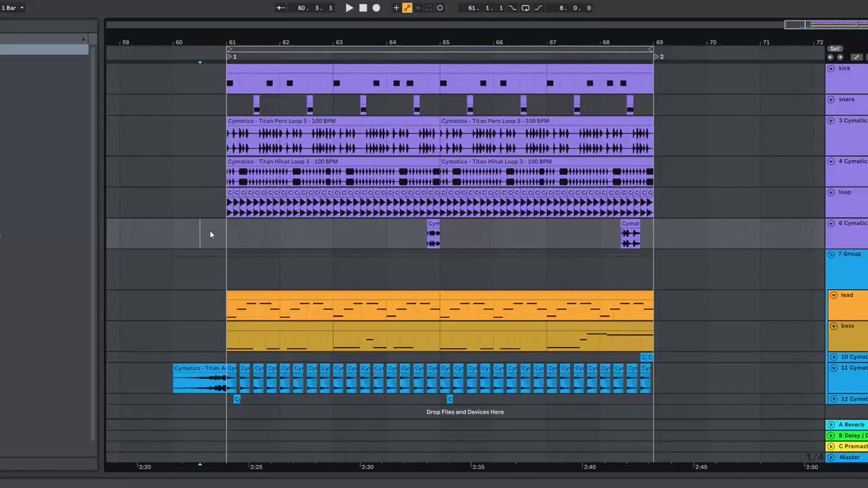Click locator 2 marker at bar 69
The height and width of the screenshot is (488, 868).
pyautogui.click(x=658, y=56)
